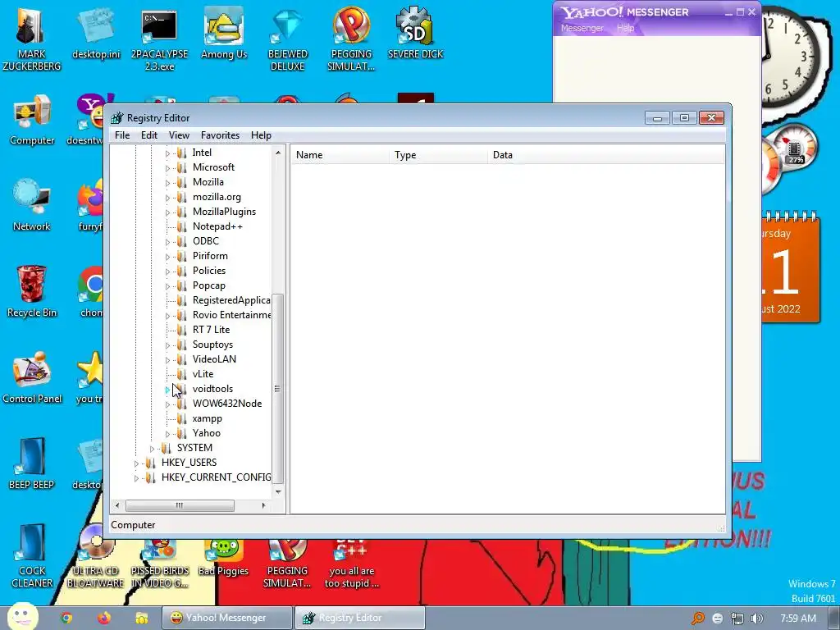Select the Souptoys registry key
Viewport: 840px width, 630px height.
(212, 345)
